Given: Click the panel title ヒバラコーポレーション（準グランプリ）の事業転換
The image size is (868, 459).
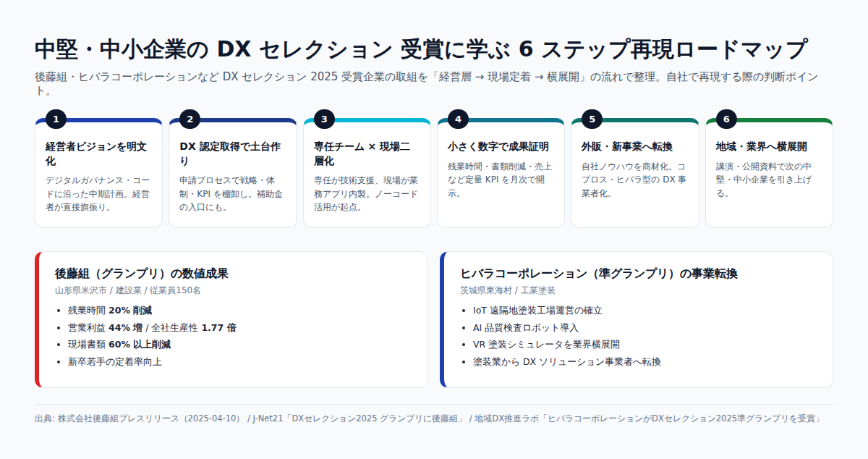Looking at the screenshot, I should click(x=599, y=273).
